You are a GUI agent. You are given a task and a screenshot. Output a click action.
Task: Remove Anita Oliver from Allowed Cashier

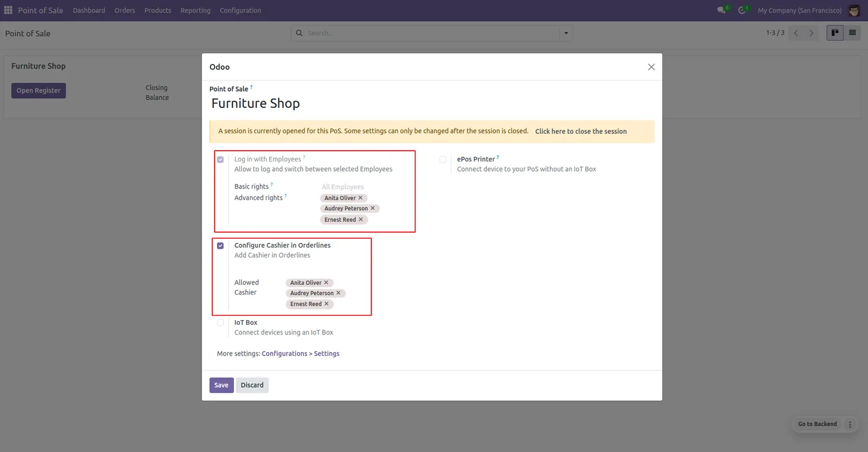pyautogui.click(x=326, y=283)
